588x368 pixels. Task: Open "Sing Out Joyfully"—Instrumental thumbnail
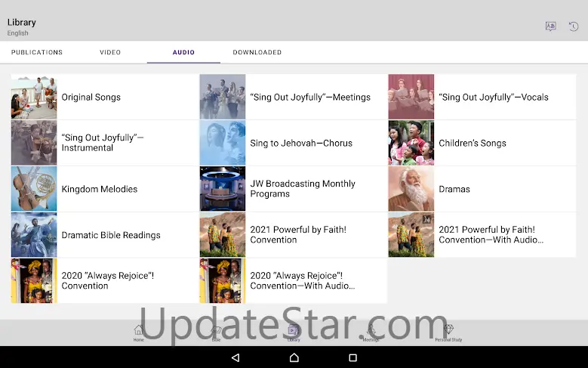coord(34,143)
